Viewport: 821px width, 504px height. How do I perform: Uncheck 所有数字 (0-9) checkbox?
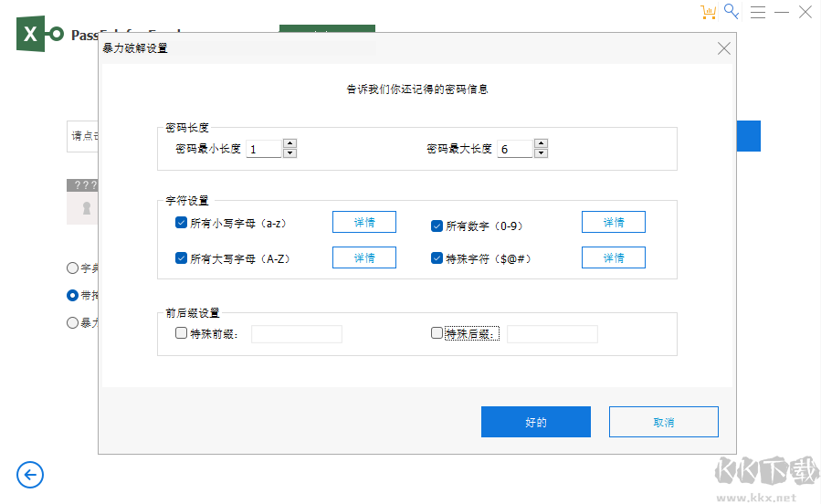[x=437, y=226]
